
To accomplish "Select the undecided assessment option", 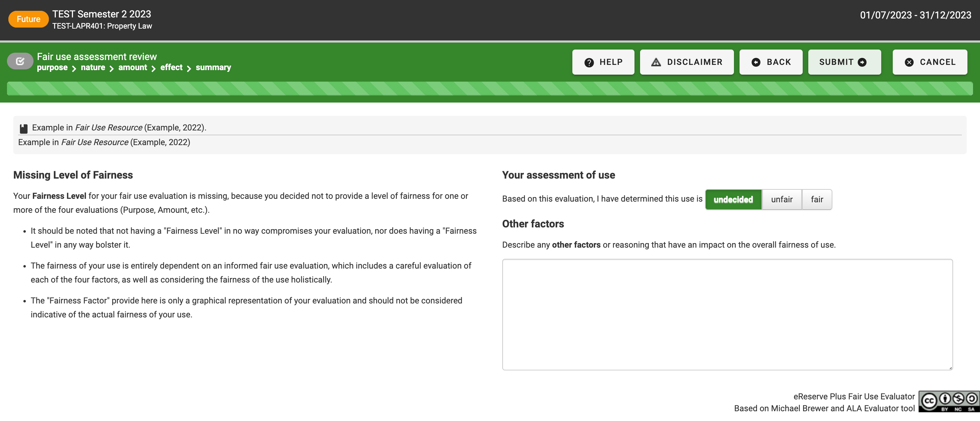I will click(733, 199).
